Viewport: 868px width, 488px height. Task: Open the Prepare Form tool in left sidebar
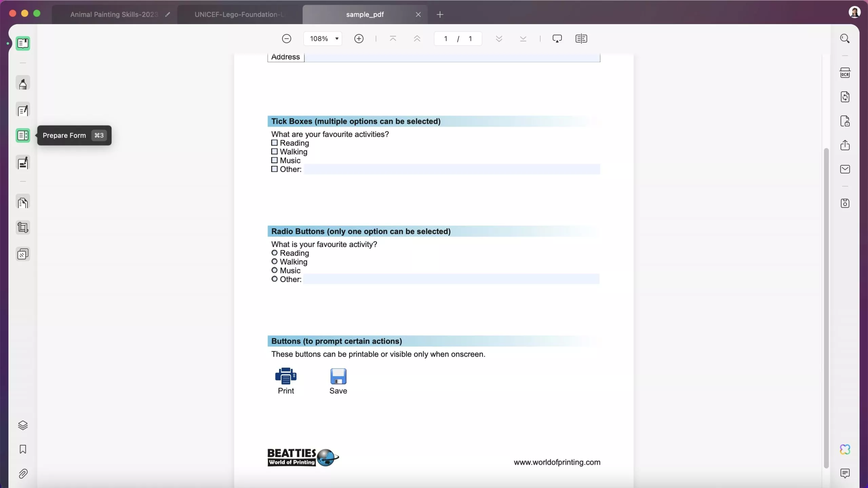[x=23, y=135]
